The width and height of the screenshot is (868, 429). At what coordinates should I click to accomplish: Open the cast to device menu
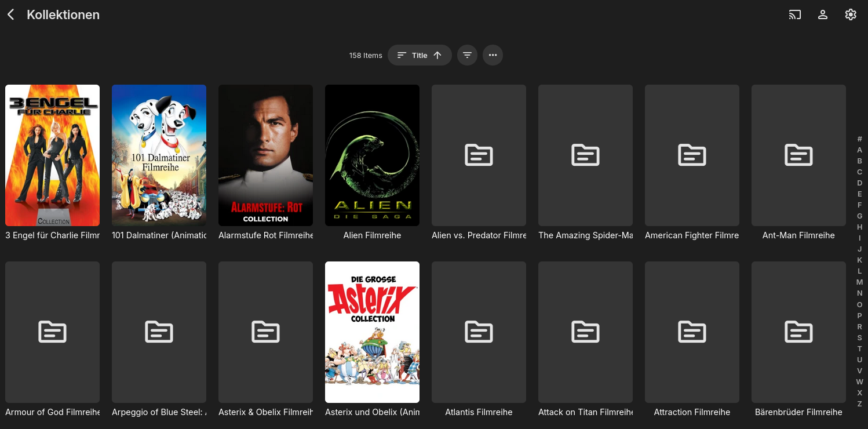(794, 15)
